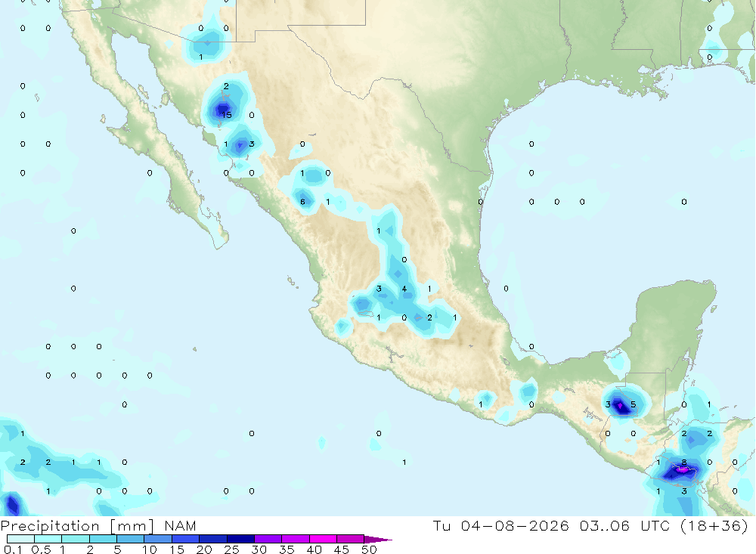The image size is (756, 554).
Task: Click the "0.5" legend tick label
Action: 41,549
